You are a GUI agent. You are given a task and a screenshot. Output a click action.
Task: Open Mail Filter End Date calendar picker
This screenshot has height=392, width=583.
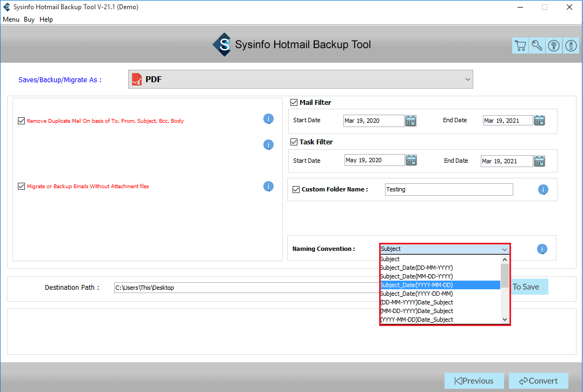click(539, 121)
